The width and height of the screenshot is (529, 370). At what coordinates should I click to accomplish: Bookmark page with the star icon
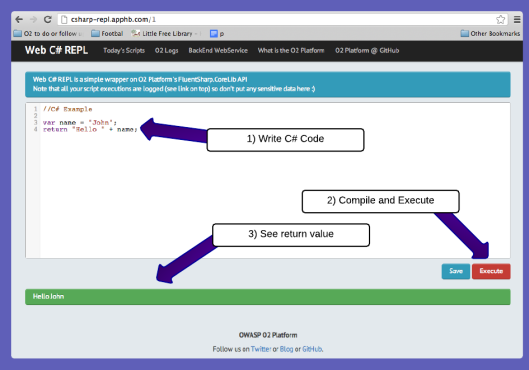click(x=501, y=20)
